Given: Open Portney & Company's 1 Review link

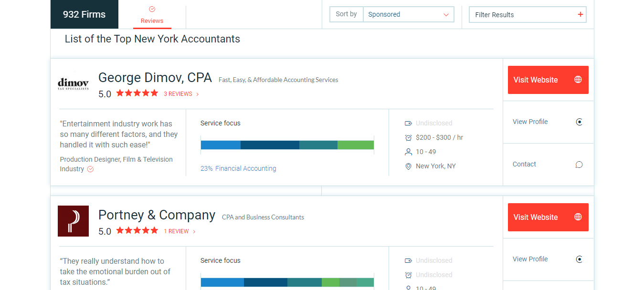Looking at the screenshot, I should point(179,231).
